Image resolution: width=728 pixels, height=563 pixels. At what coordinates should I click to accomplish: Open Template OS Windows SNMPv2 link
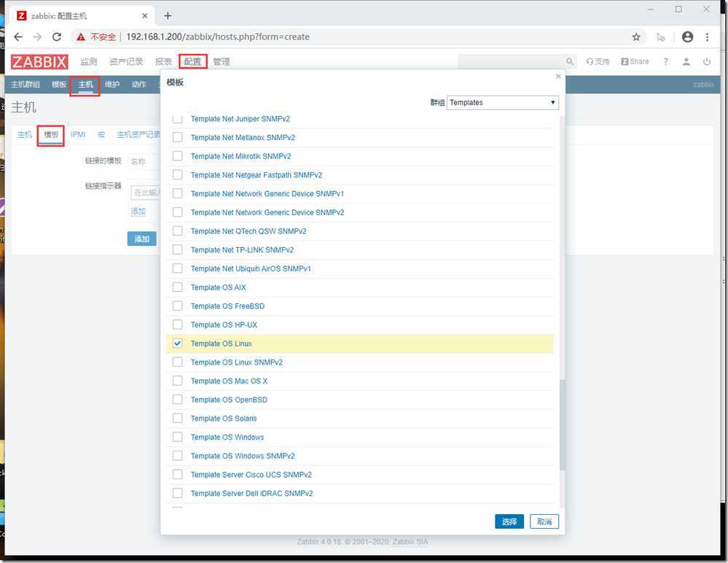tap(243, 456)
